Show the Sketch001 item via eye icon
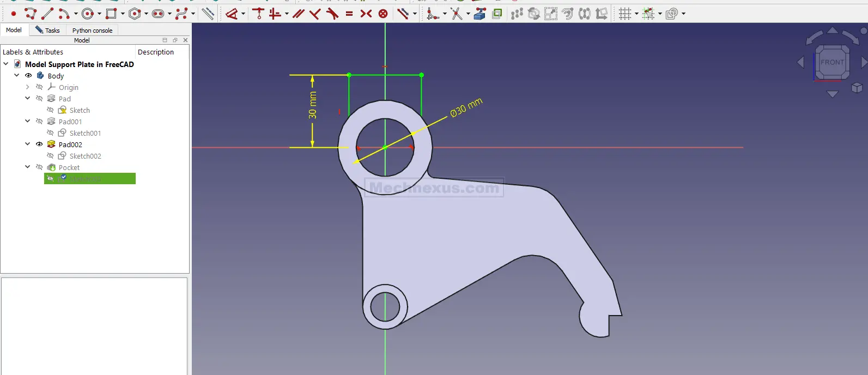This screenshot has height=375, width=868. (x=50, y=133)
